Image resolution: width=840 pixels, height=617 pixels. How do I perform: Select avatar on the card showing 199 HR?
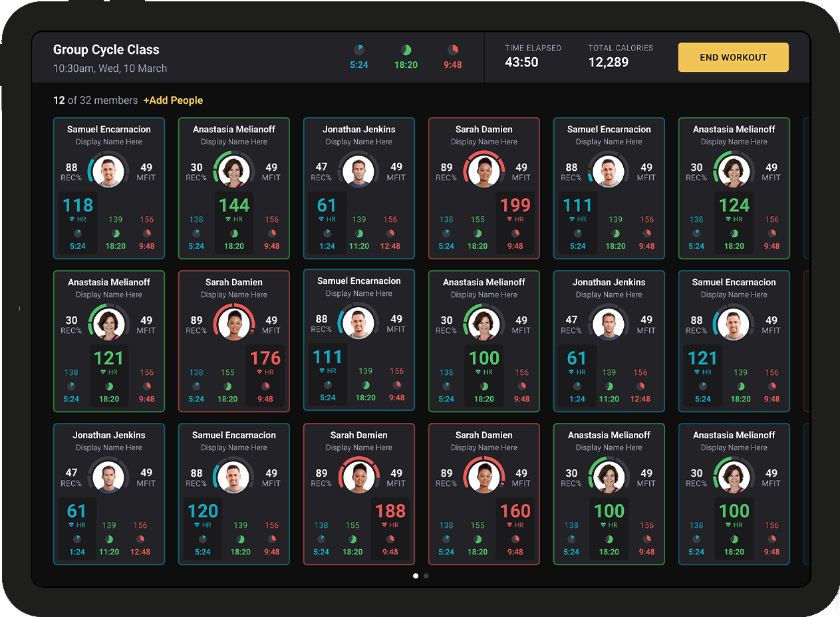[x=484, y=172]
